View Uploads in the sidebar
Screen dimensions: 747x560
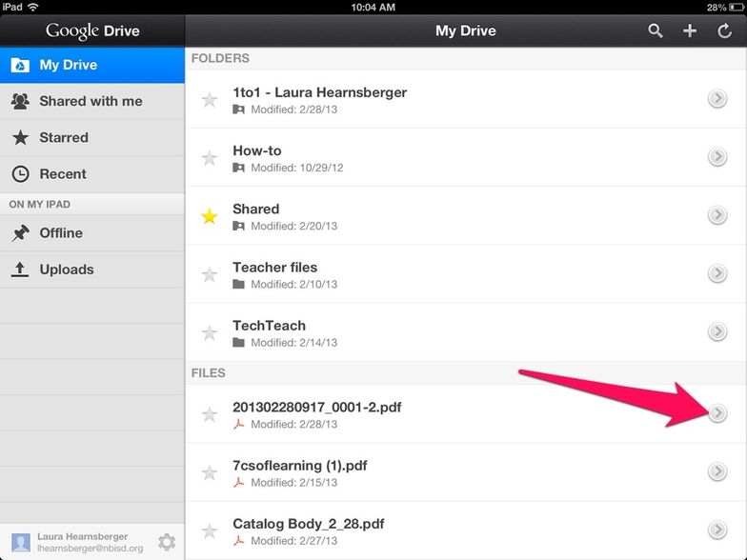(67, 270)
